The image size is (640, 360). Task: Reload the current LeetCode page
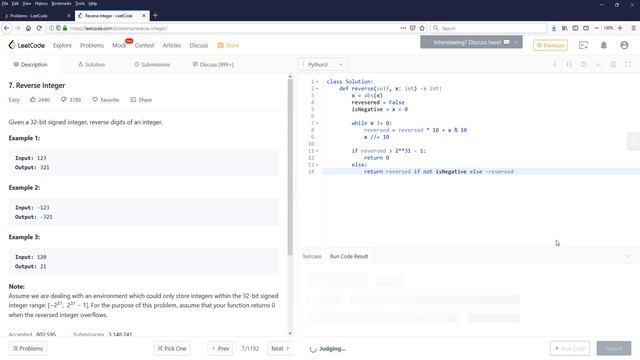click(39, 28)
